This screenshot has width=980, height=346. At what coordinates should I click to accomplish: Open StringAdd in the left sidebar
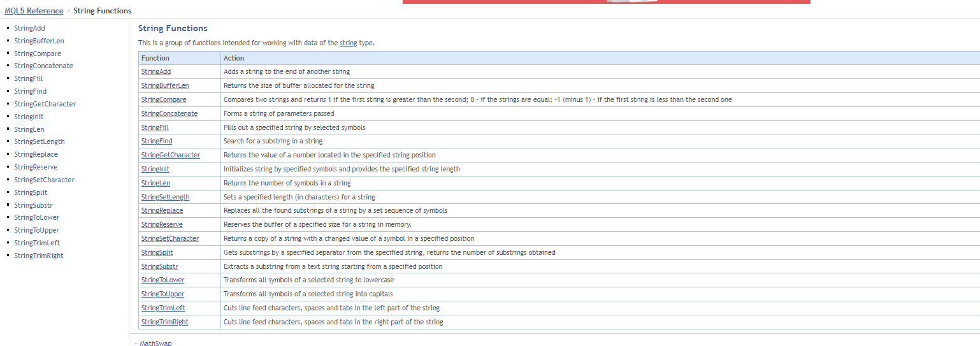[x=29, y=28]
